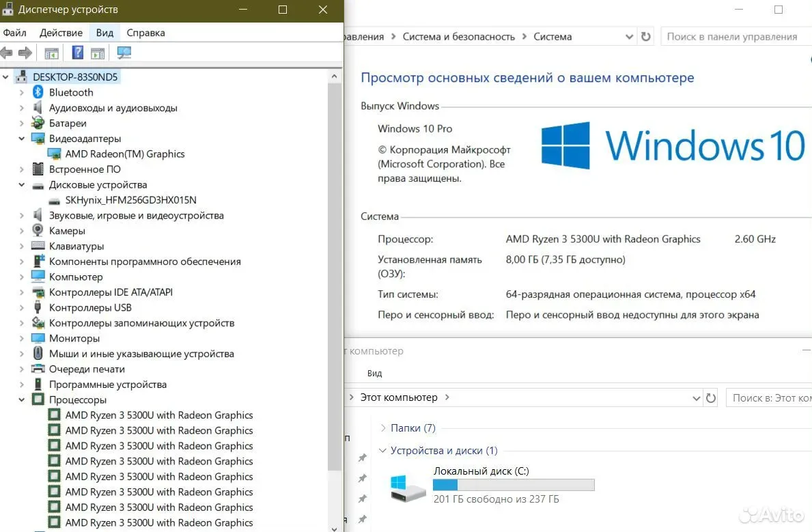Click the 8,00 ГБ installed memory value
The image size is (812, 532).
565,260
